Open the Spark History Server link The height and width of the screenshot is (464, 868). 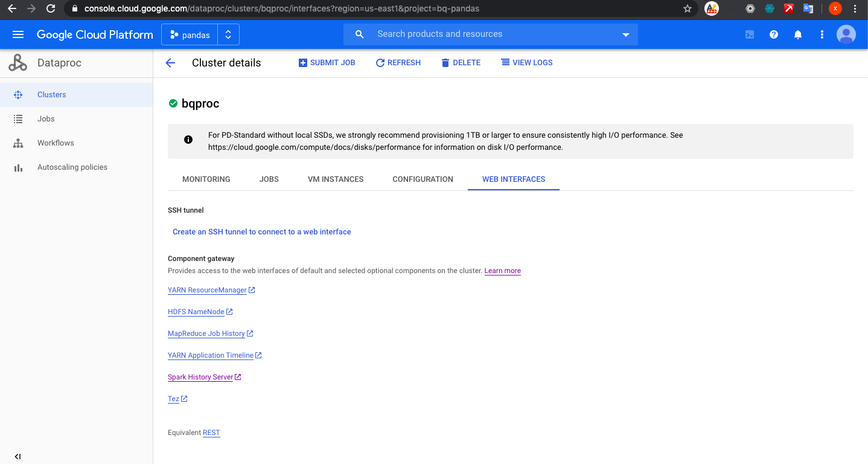pyautogui.click(x=205, y=377)
